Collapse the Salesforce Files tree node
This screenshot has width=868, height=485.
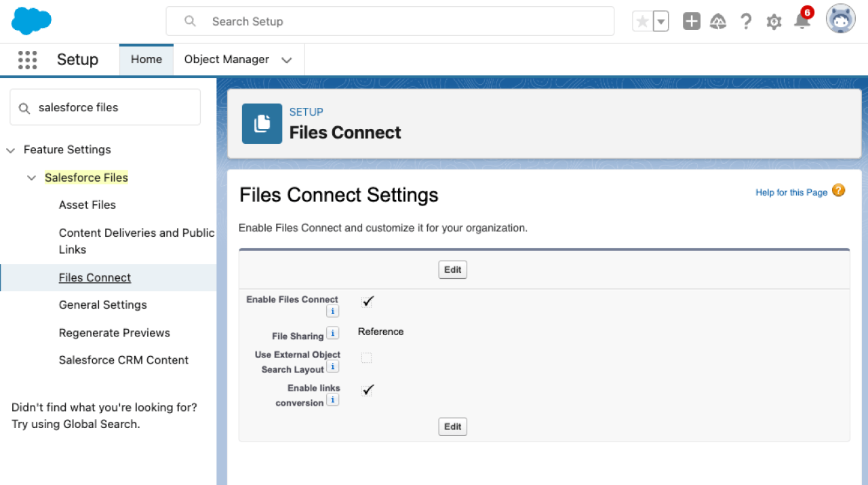pos(31,178)
